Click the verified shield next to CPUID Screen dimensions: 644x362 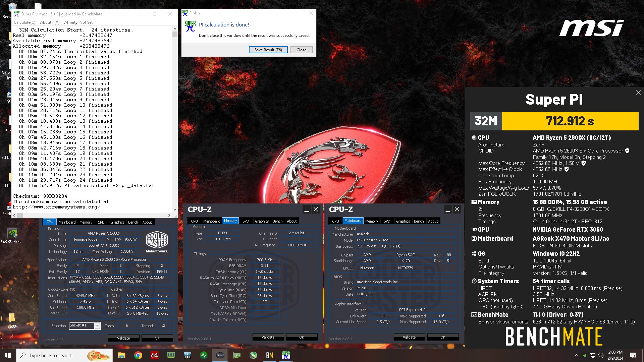point(627,151)
